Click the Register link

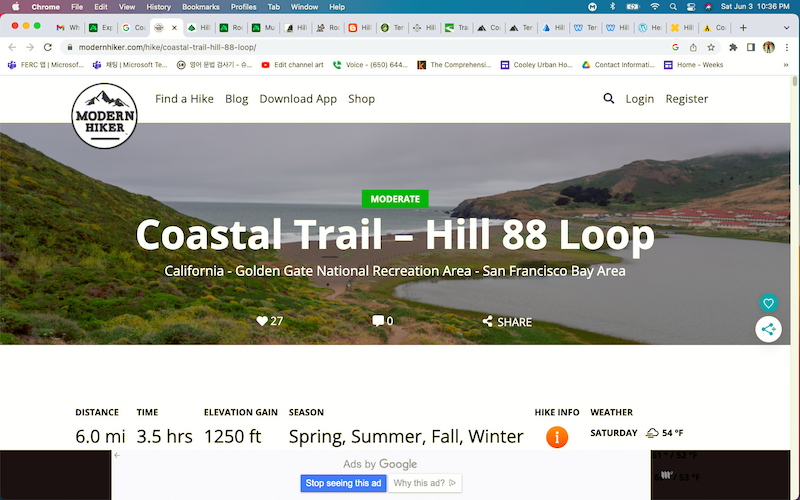[687, 98]
